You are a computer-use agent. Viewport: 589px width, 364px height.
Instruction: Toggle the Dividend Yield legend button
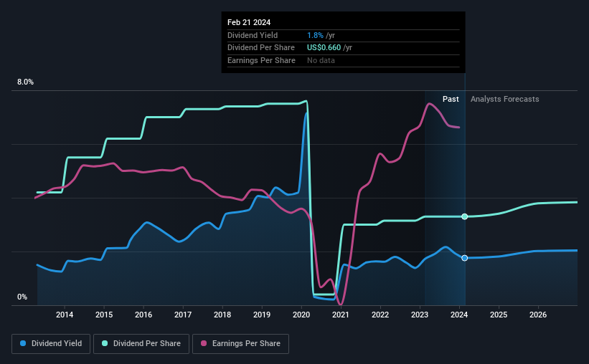[51, 343]
